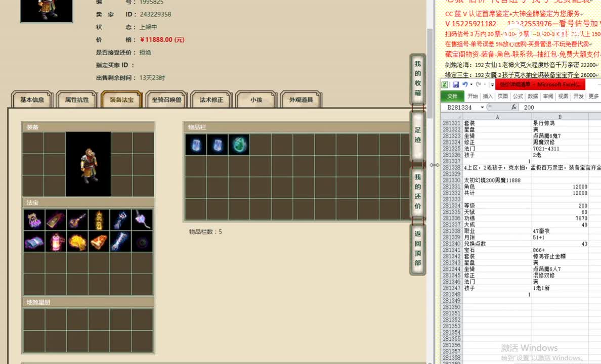
Task: Click the seller ID 243229358
Action: tap(156, 14)
